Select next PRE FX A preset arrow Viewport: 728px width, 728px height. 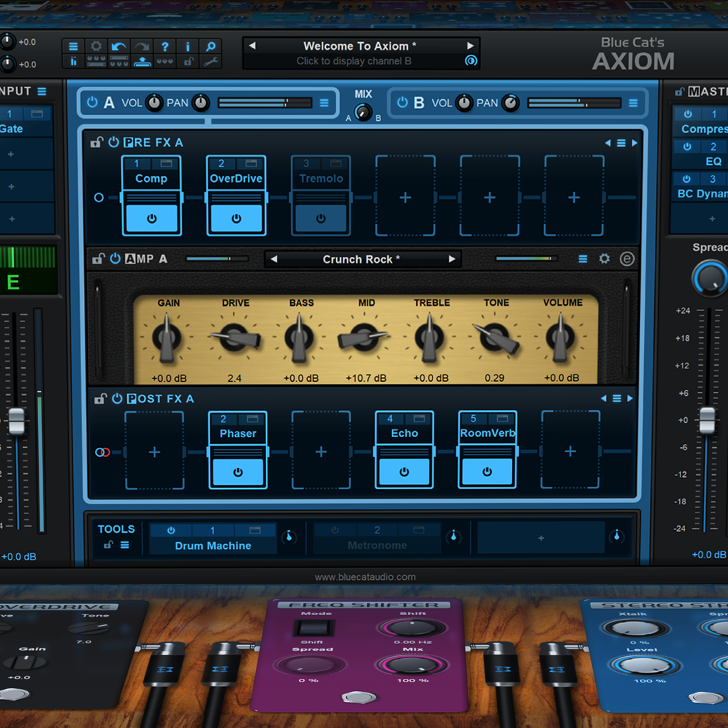[x=635, y=143]
